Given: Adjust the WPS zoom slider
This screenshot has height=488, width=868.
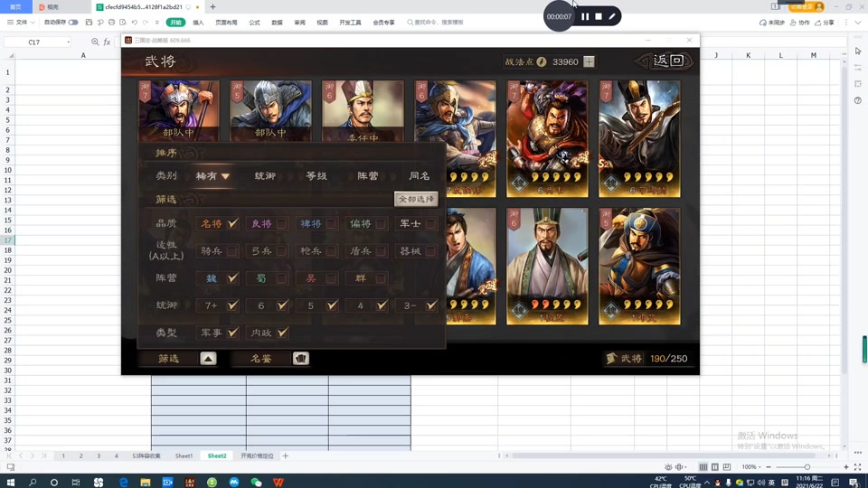Looking at the screenshot, I should click(807, 467).
